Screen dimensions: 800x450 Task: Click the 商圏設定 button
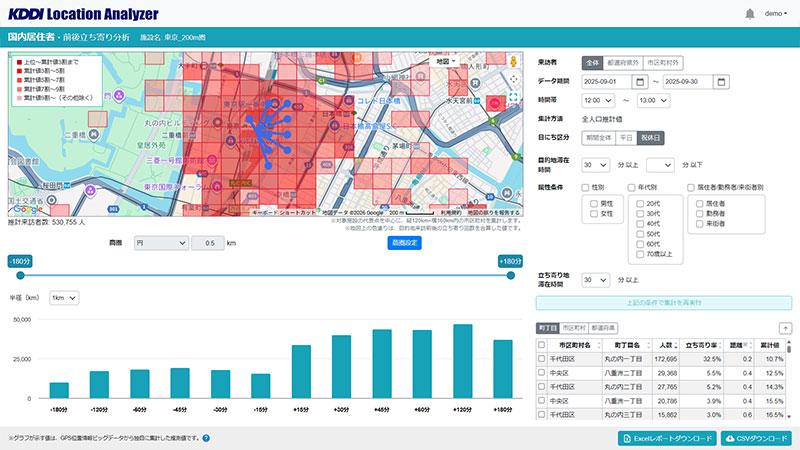click(406, 243)
